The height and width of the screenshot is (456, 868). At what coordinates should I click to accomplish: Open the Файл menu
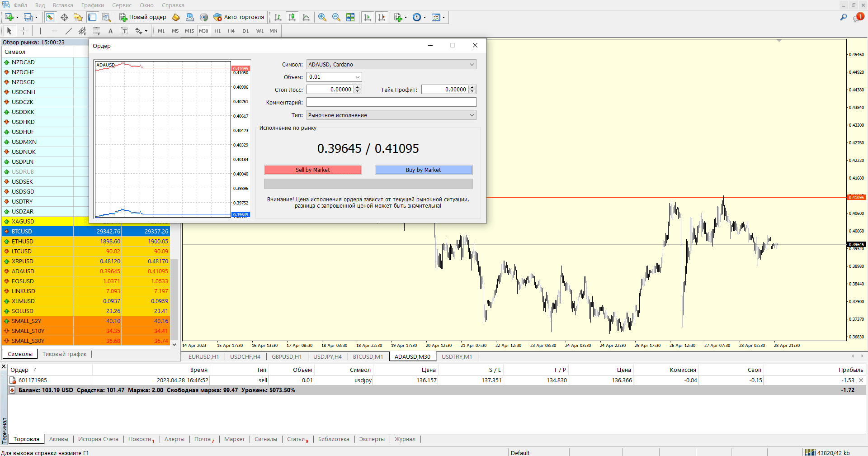point(20,5)
